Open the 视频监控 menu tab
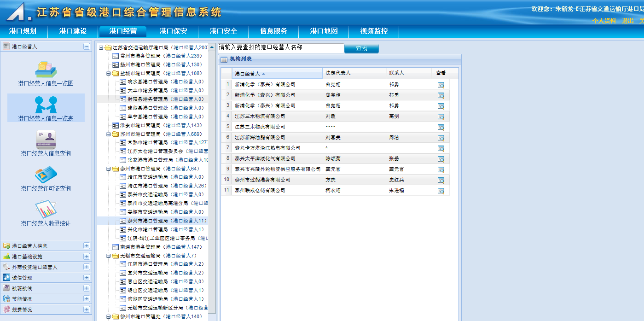 [374, 31]
